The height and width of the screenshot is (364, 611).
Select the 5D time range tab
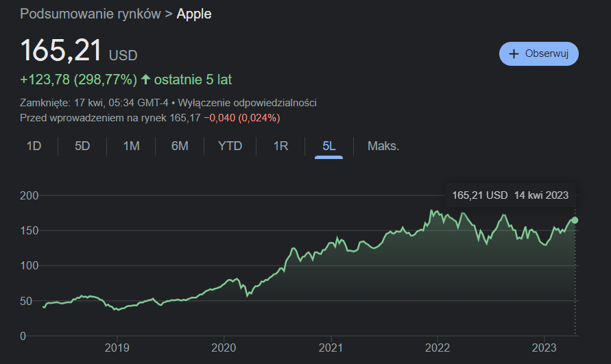click(82, 146)
